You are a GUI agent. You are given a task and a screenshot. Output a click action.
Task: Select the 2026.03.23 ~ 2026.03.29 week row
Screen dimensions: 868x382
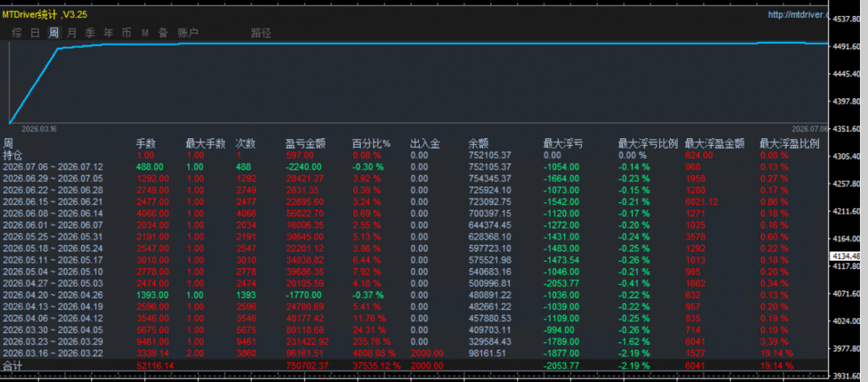click(415, 341)
